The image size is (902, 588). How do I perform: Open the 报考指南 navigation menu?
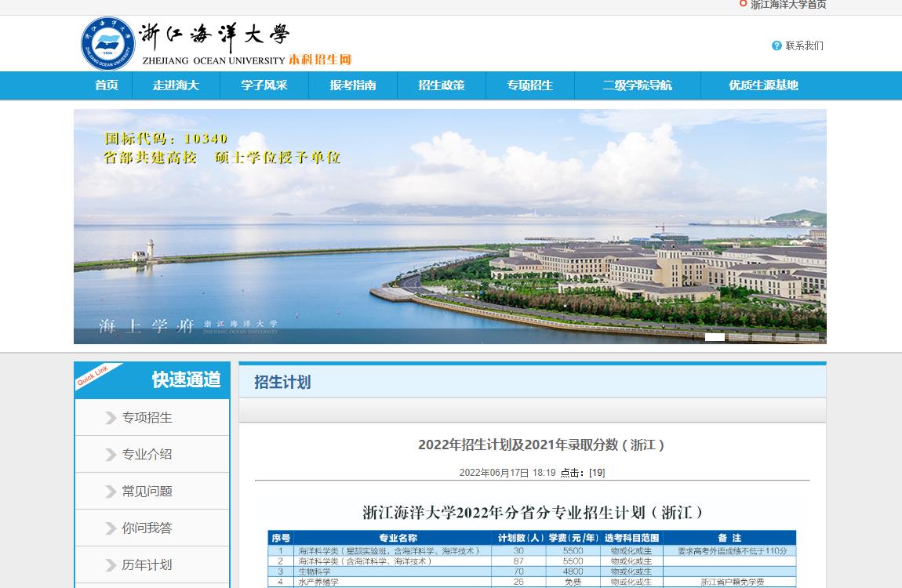(353, 85)
